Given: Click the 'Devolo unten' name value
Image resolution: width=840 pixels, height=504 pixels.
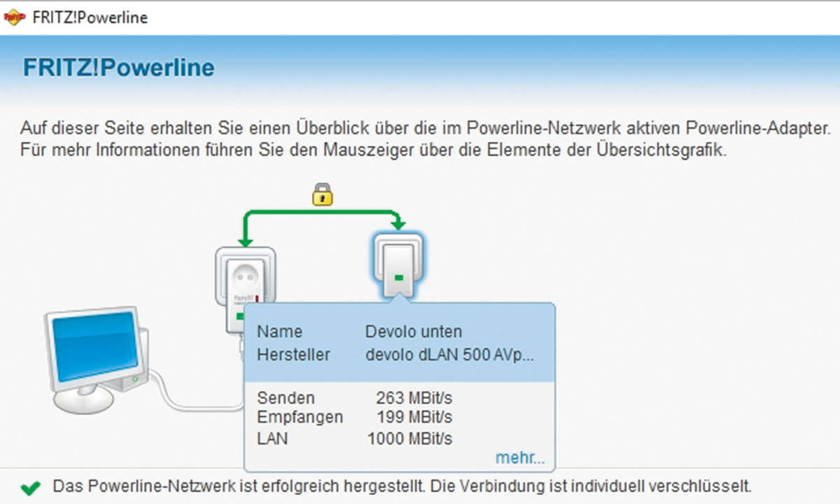Looking at the screenshot, I should 414,331.
